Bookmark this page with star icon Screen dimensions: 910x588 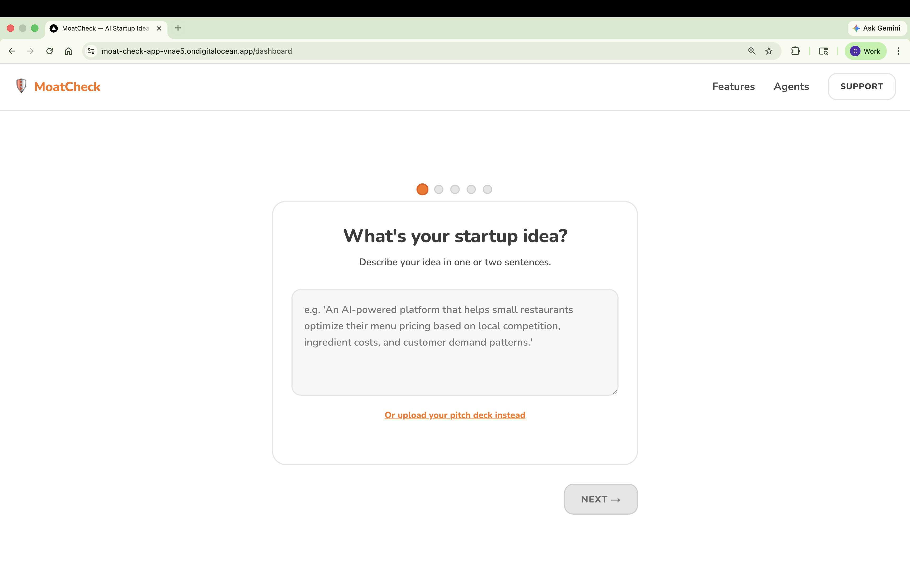coord(769,51)
